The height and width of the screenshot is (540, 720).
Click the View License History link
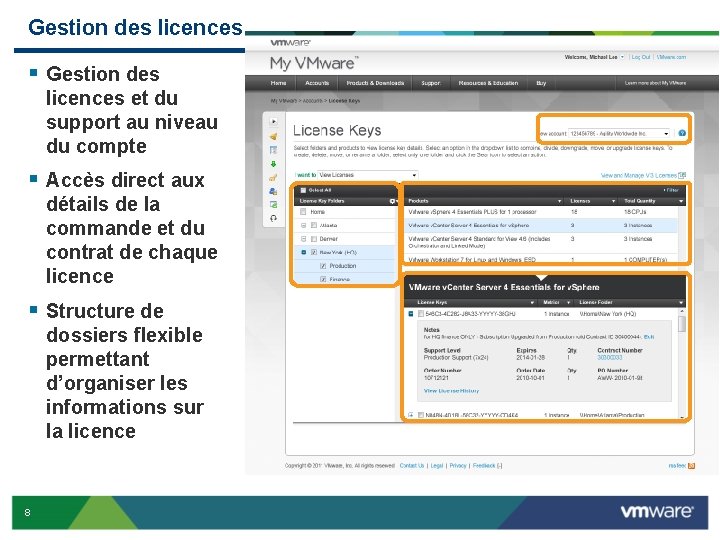pyautogui.click(x=451, y=391)
